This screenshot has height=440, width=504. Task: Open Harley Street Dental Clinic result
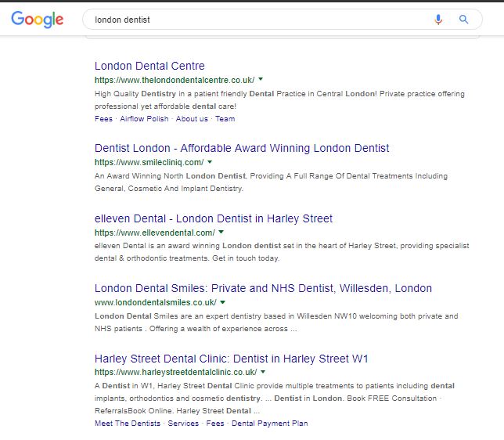coord(231,359)
